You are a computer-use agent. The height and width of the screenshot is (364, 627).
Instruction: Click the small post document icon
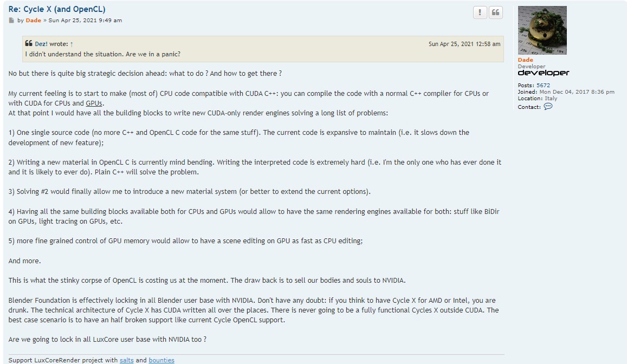pyautogui.click(x=11, y=21)
